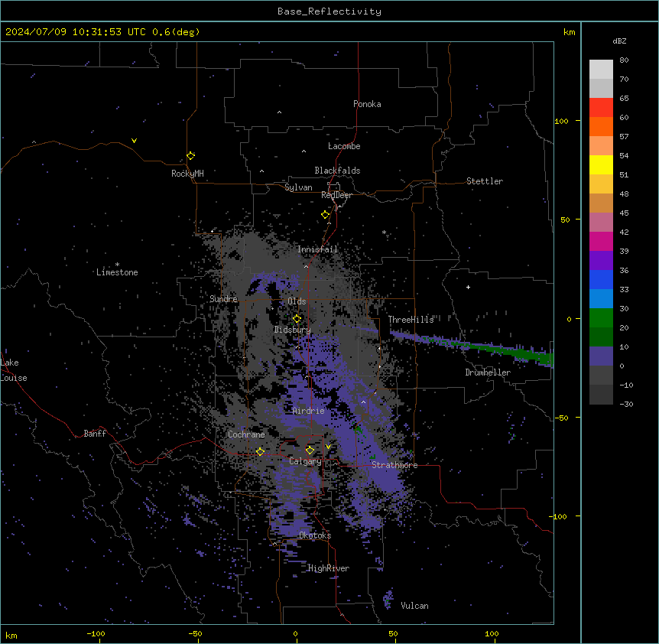This screenshot has height=644, width=659.
Task: Click the 100 tick on right vertical axis
Action: [x=561, y=122]
